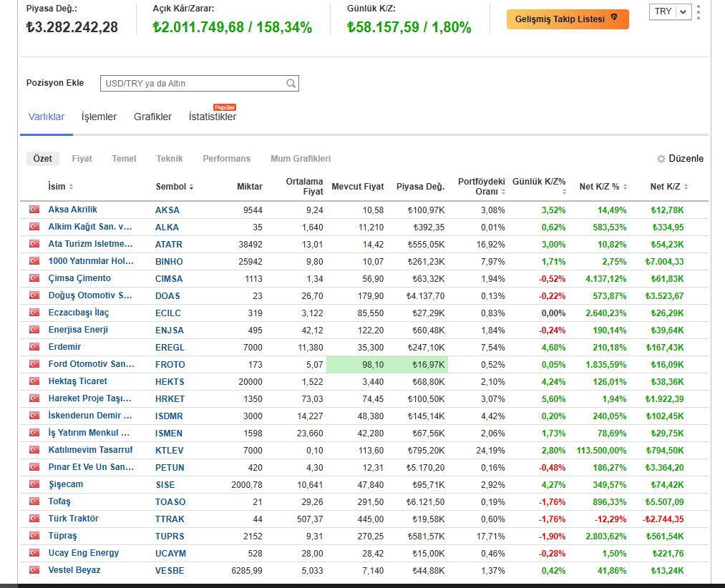Image resolution: width=725 pixels, height=588 pixels.
Task: Click the negative Net K/Z -₺2.744,35 value
Action: point(663,519)
